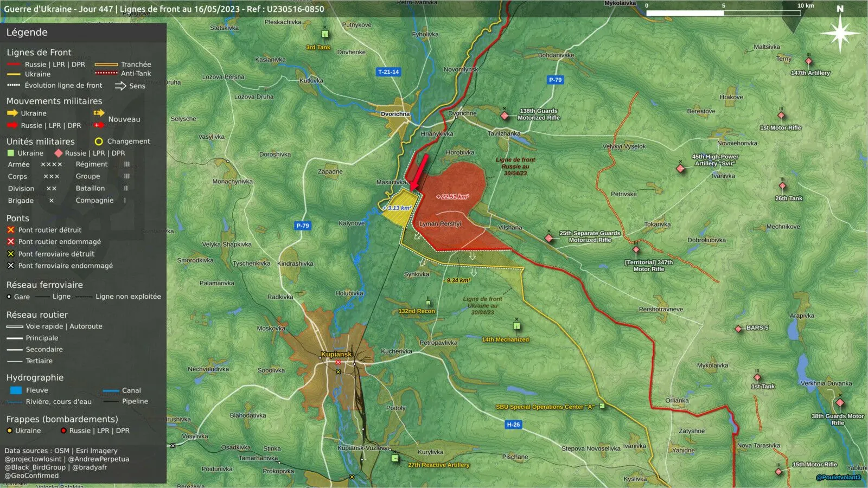Click the green Ukraine unit swatch in legend
The width and height of the screenshot is (868, 488).
(11, 153)
